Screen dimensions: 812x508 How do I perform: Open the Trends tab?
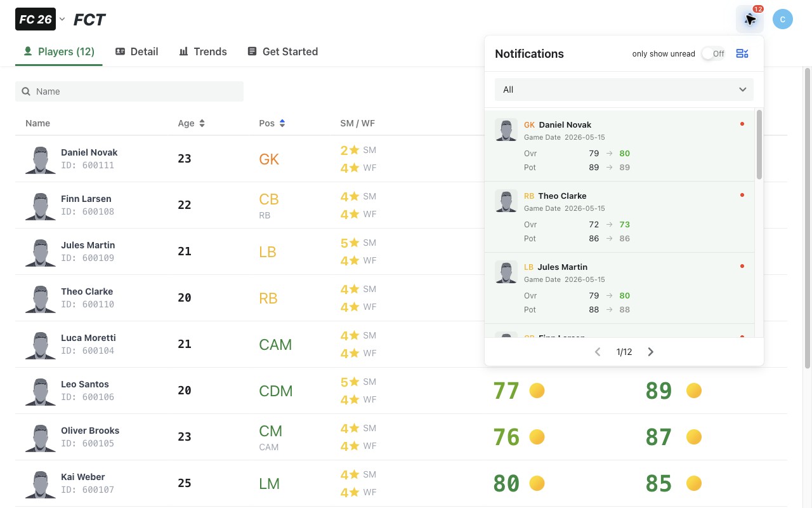(x=203, y=51)
